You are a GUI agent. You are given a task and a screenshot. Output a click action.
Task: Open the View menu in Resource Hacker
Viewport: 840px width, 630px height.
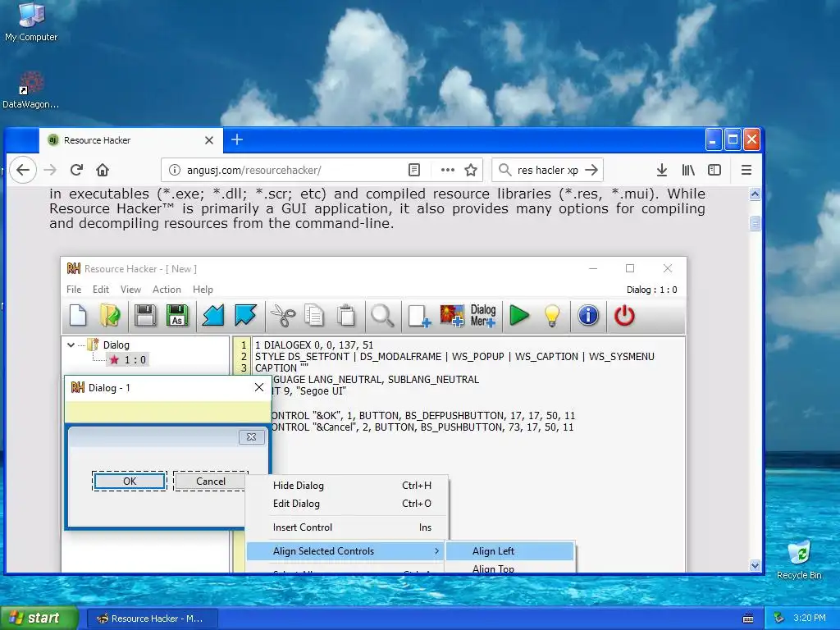[130, 290]
